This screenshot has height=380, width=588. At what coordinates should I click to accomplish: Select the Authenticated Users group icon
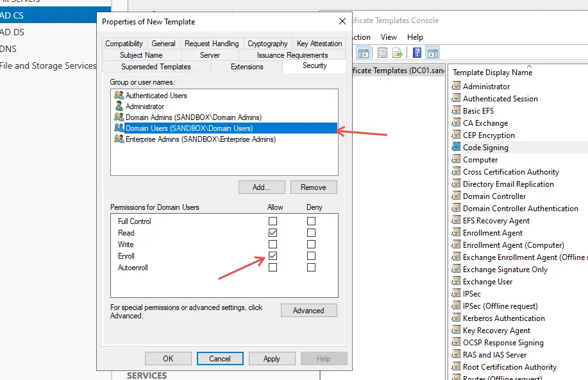point(119,96)
